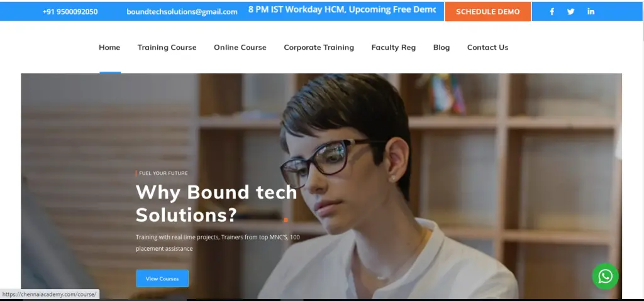Select Corporate Training in navigation
644x301 pixels.
coord(319,47)
